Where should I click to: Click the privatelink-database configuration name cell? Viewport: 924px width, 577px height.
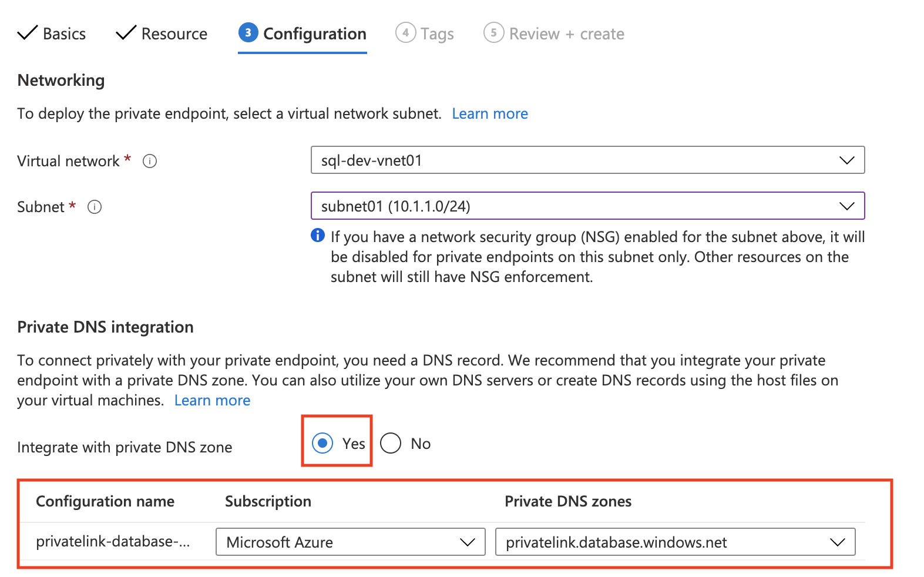tap(113, 541)
